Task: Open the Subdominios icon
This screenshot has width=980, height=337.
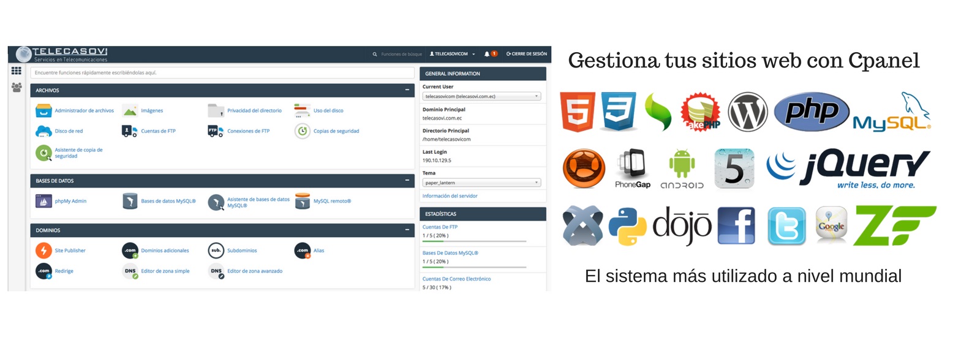Action: coord(216,251)
